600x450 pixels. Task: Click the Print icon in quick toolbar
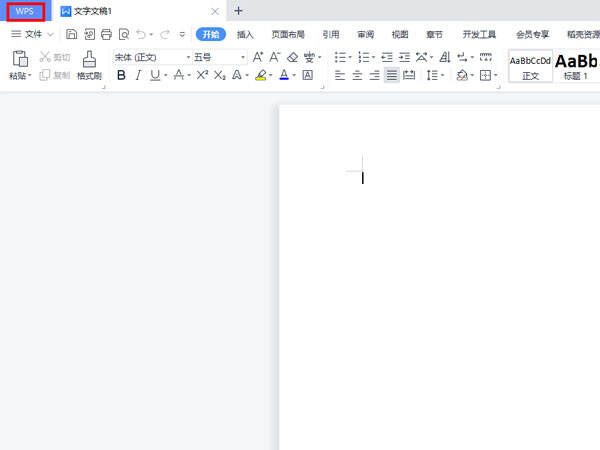[x=106, y=34]
